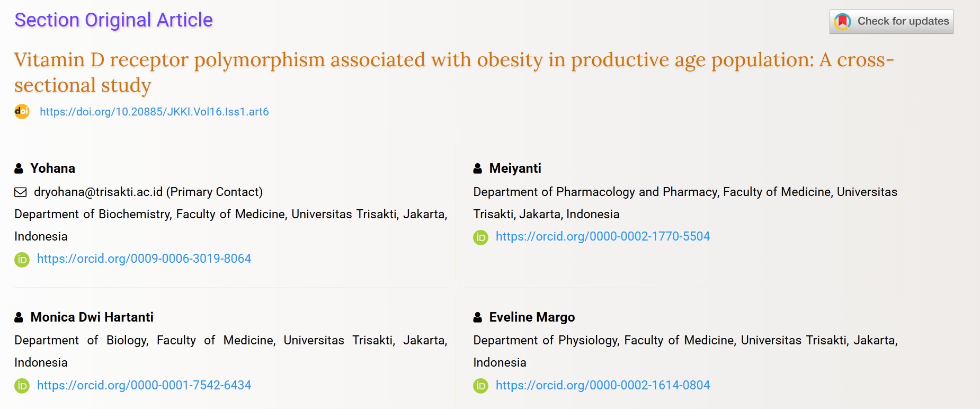Screen dimensions: 980x409
Task: Click the ORCID iD icon under Eveline Margo
Action: [x=480, y=386]
